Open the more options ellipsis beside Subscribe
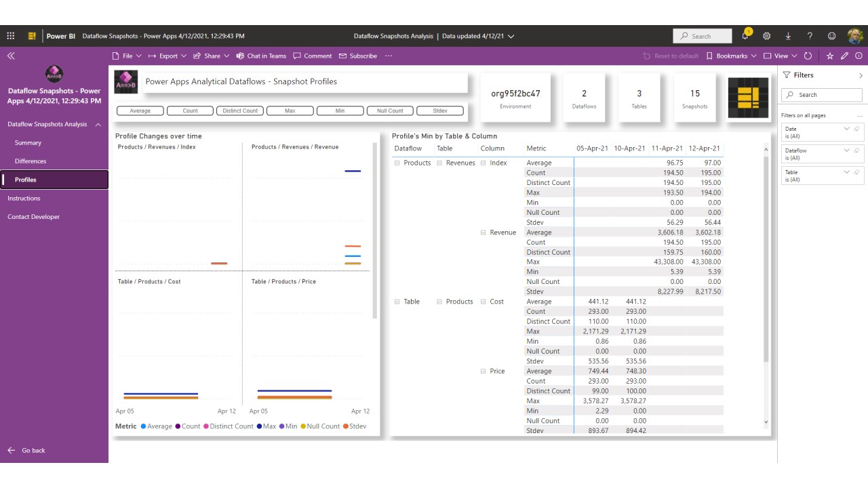 point(389,56)
